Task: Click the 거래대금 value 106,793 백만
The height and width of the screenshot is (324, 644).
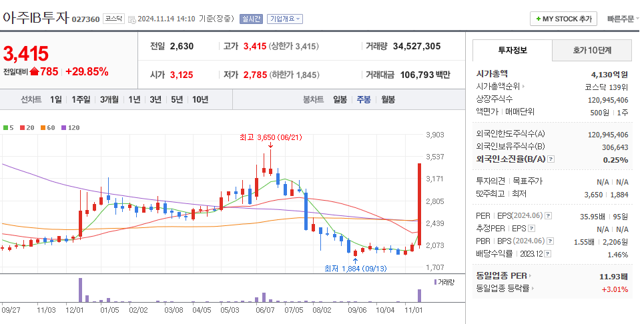Action: [x=426, y=75]
